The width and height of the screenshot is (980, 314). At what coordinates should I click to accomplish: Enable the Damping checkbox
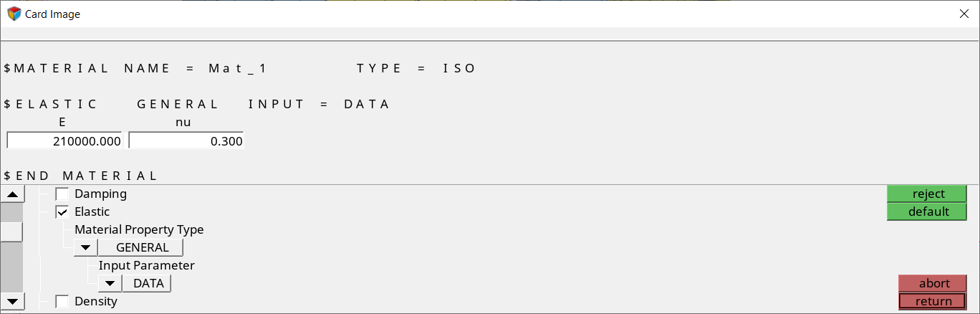pos(62,194)
